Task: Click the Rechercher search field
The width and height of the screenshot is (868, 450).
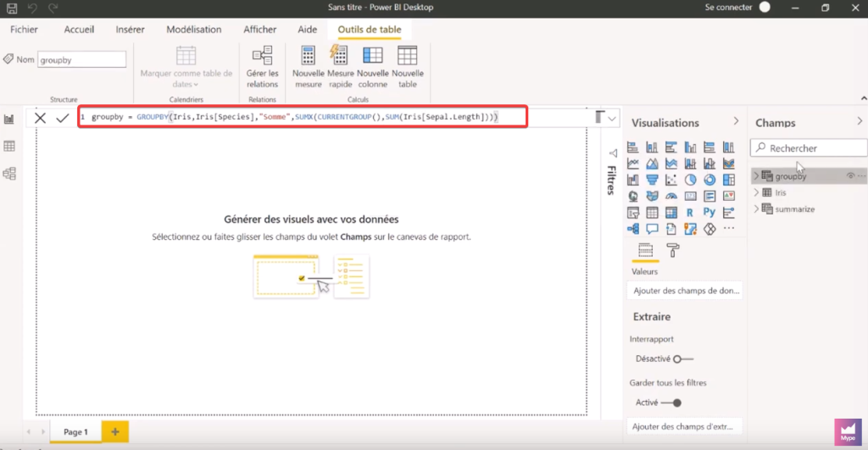Action: (809, 147)
